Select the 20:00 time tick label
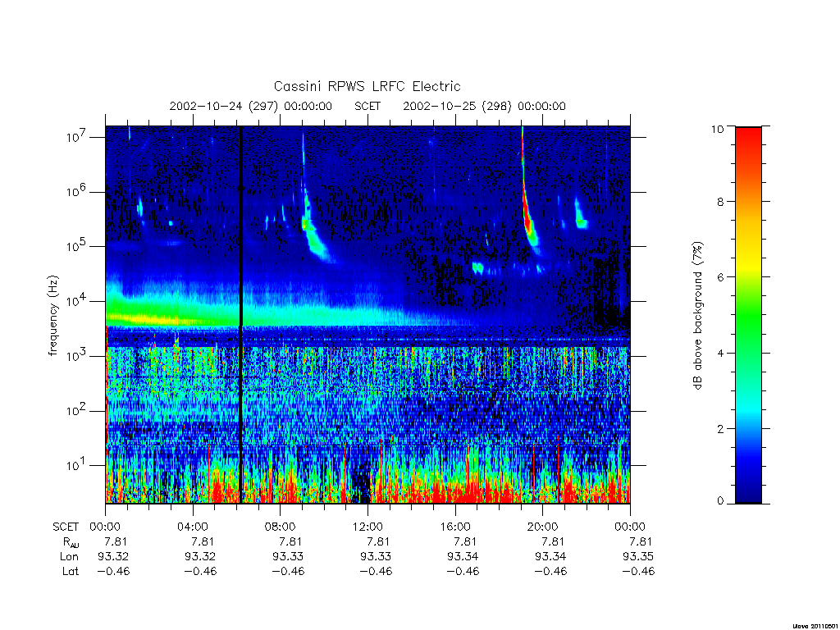The image size is (840, 630). click(x=542, y=527)
